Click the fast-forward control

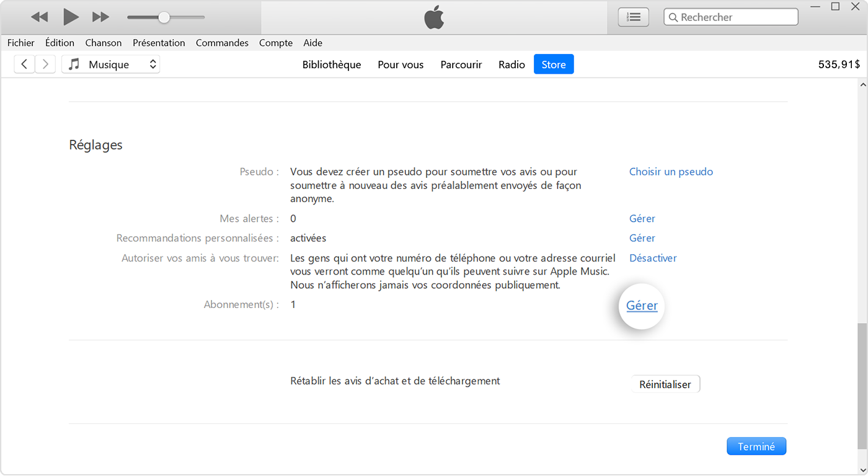point(100,17)
